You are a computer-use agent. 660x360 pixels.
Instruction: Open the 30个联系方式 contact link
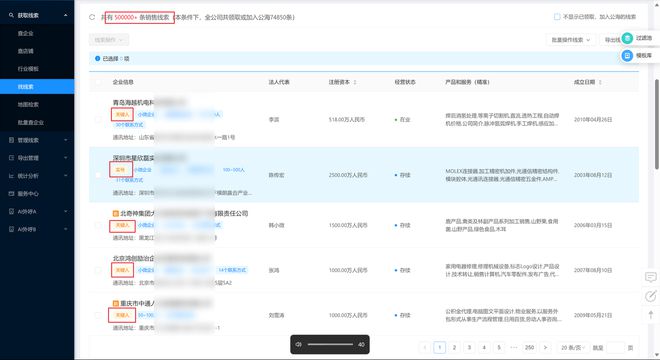[x=129, y=125]
